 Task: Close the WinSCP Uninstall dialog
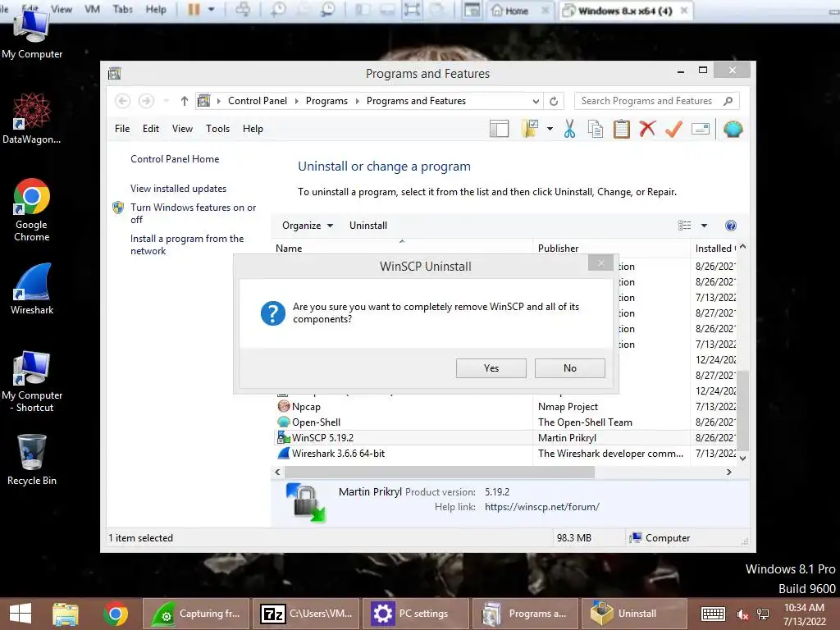(600, 262)
